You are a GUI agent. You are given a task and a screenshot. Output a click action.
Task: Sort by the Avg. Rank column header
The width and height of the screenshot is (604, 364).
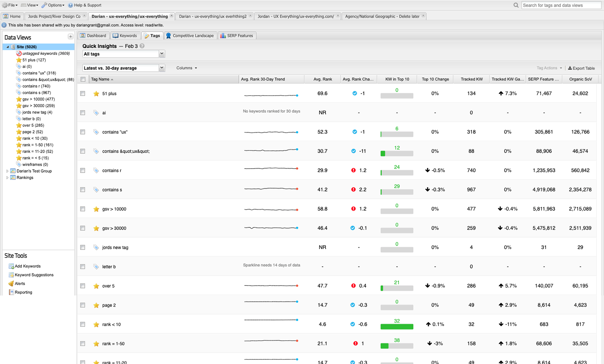(x=322, y=79)
